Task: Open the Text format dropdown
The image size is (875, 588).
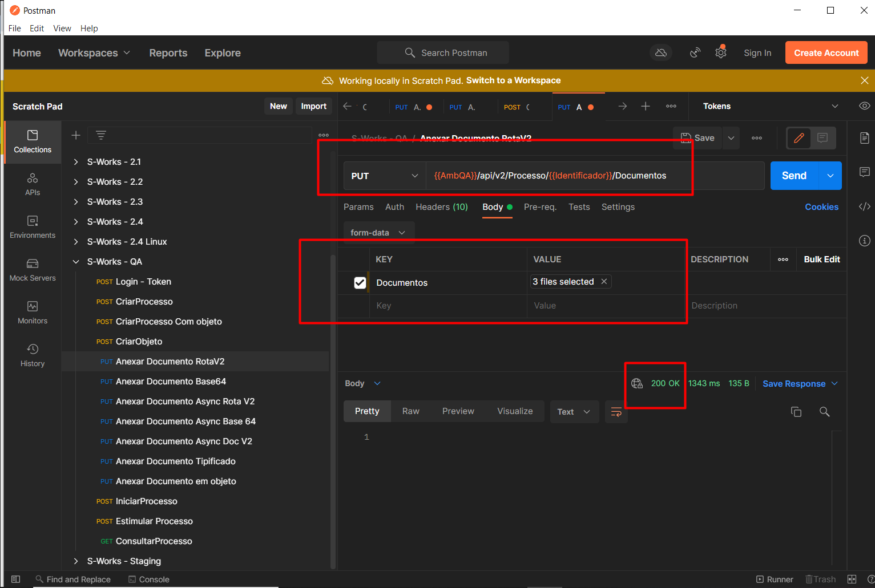Action: click(574, 412)
